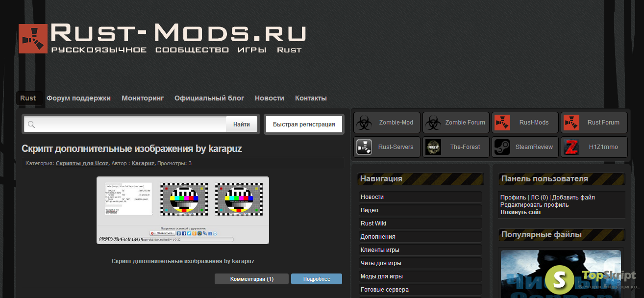
Task: Select Видео in navigation sidebar
Action: 421,210
